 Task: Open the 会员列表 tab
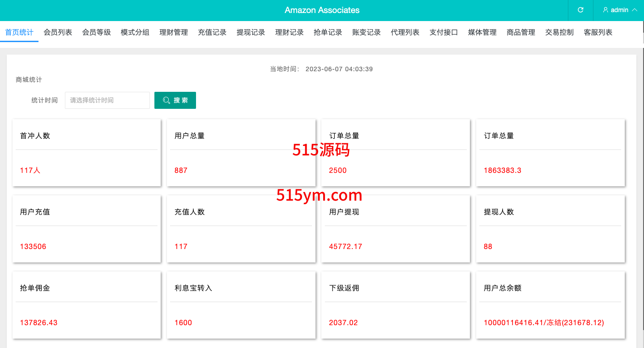point(58,32)
